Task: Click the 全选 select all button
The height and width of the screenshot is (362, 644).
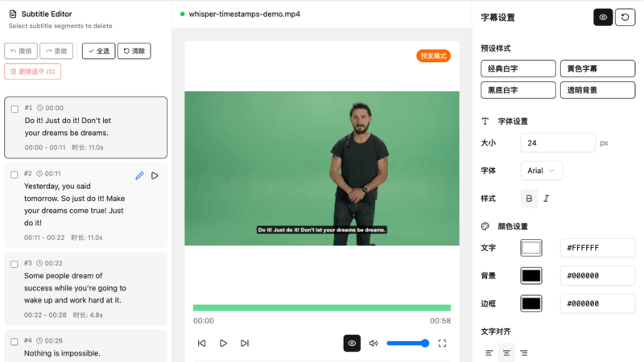Action: tap(98, 51)
